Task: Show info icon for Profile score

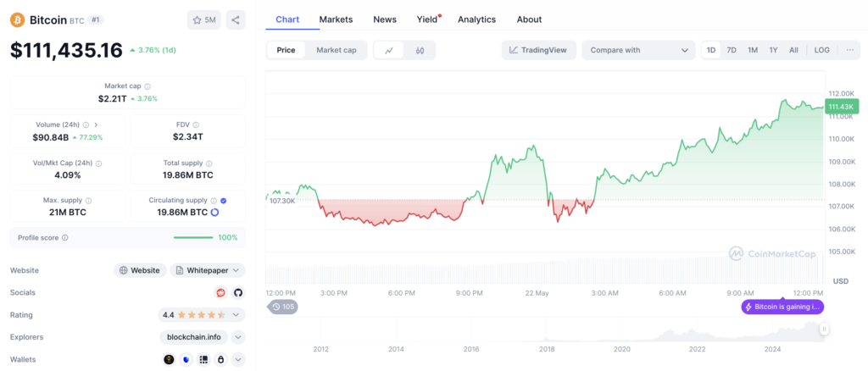Action: (x=64, y=238)
